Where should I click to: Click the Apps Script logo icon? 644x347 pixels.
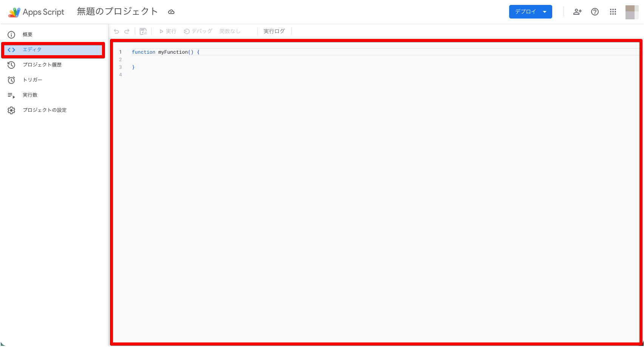14,12
